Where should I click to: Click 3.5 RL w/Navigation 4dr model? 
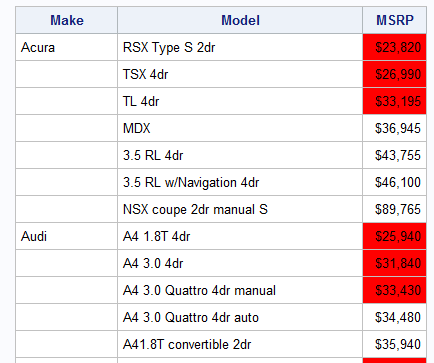click(240, 182)
